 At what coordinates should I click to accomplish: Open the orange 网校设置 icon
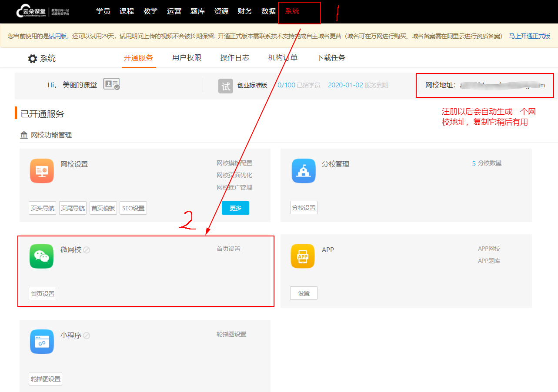42,171
